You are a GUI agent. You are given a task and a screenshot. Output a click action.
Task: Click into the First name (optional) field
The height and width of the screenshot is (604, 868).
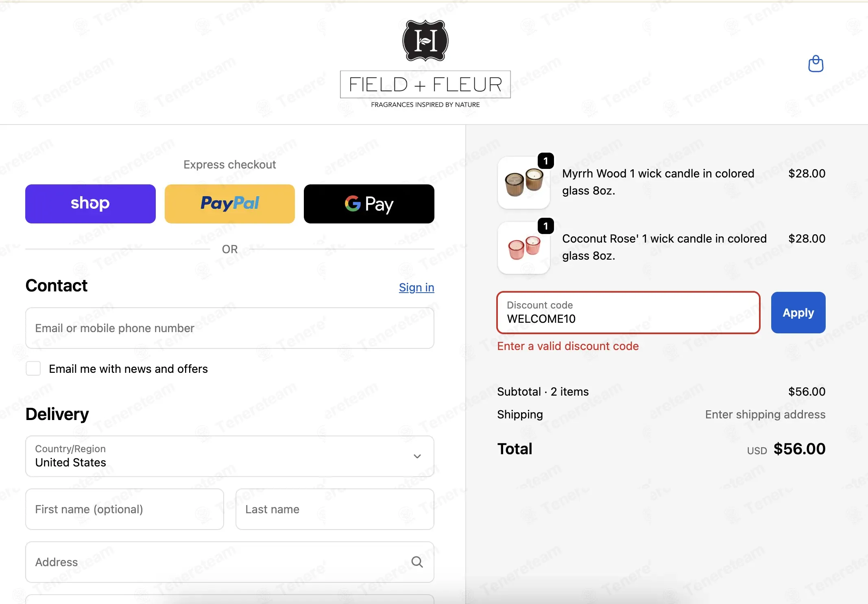(x=124, y=509)
